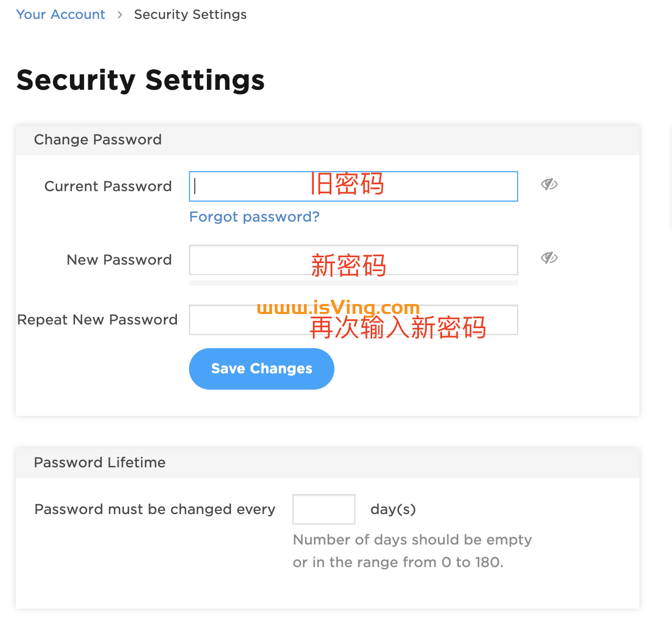Click the number of days range hint text
The width and height of the screenshot is (672, 628).
click(412, 551)
